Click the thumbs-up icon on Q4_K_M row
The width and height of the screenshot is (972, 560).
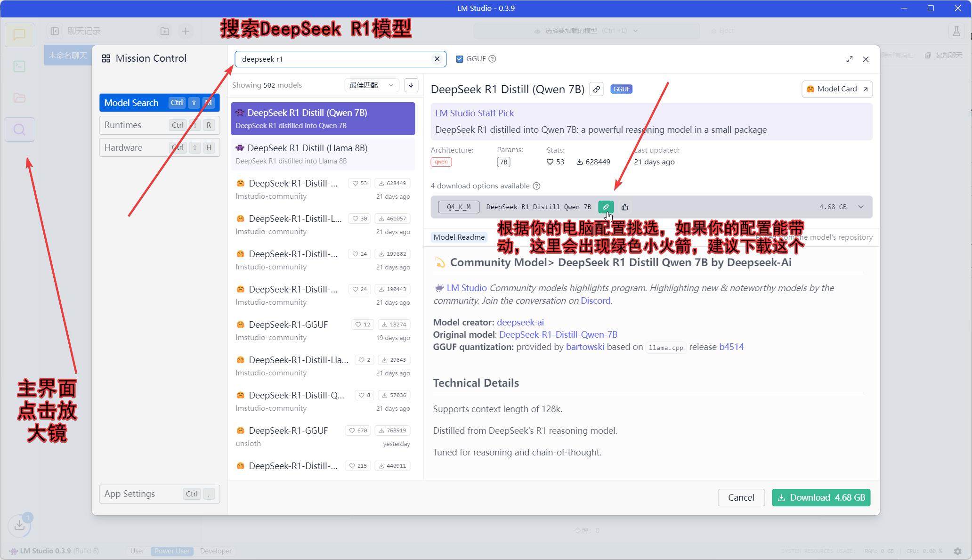coord(624,207)
